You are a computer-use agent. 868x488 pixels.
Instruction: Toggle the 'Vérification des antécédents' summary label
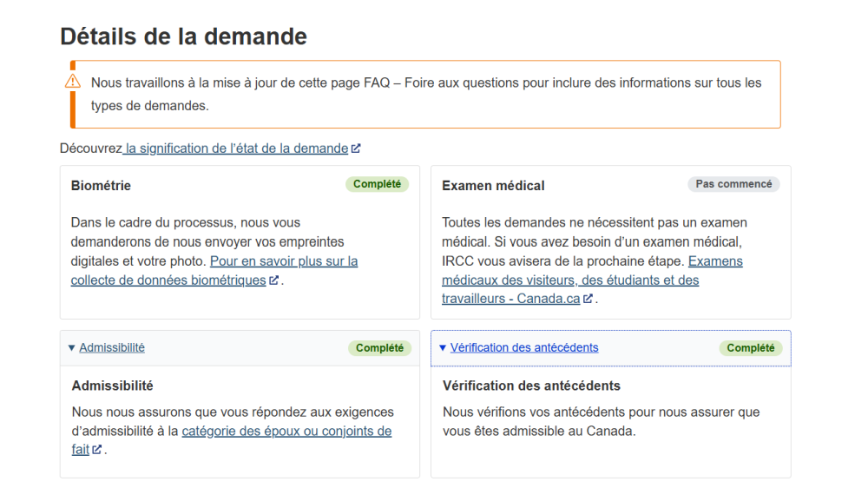(523, 347)
